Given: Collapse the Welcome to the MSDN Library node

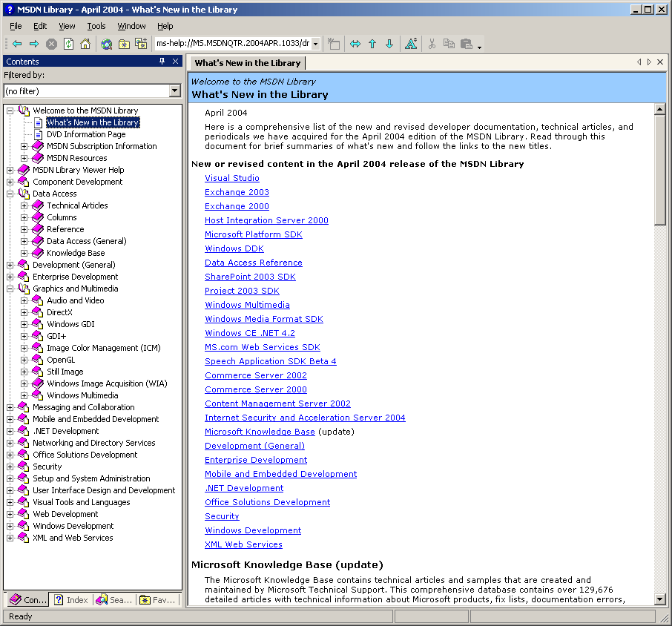Looking at the screenshot, I should 10,111.
